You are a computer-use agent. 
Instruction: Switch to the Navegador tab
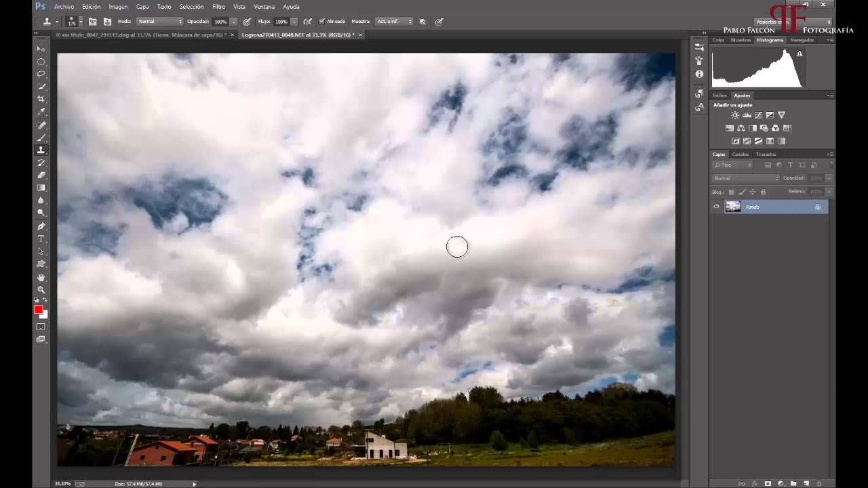(x=802, y=40)
